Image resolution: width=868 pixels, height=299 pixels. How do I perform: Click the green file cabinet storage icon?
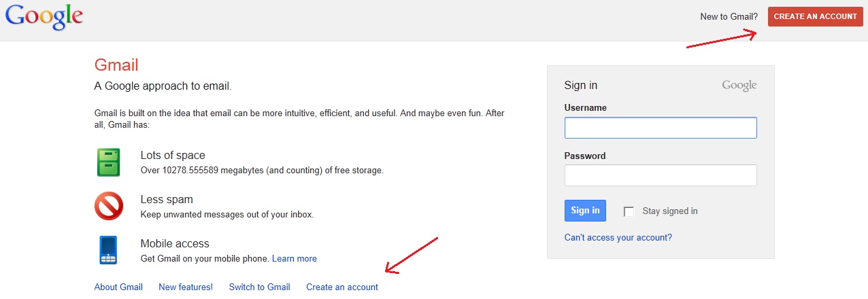pos(109,162)
